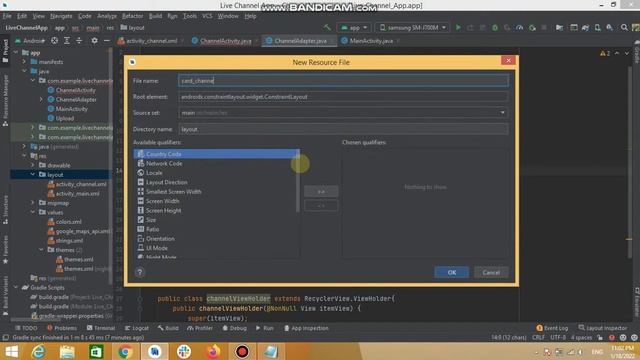Collapse the layout folder in the project tree
This screenshot has height=360, width=640.
click(x=33, y=174)
